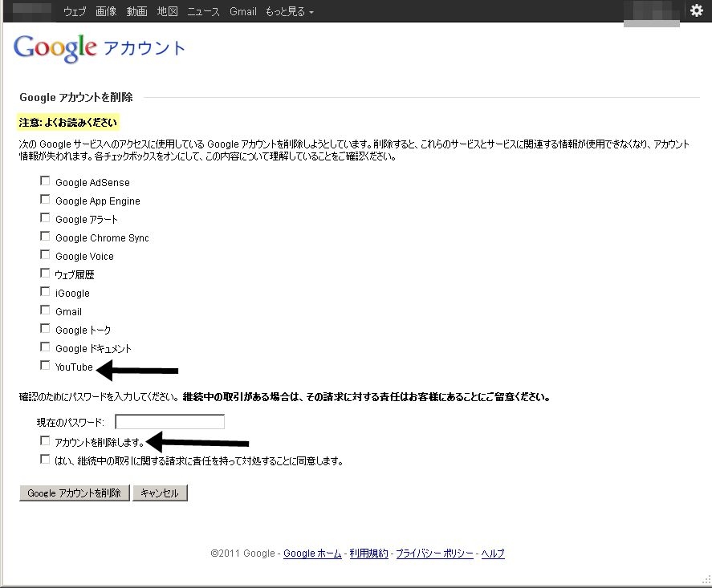Viewport: 712px width, 588px height.
Task: Open the ウェブ item in top bar
Action: (75, 11)
